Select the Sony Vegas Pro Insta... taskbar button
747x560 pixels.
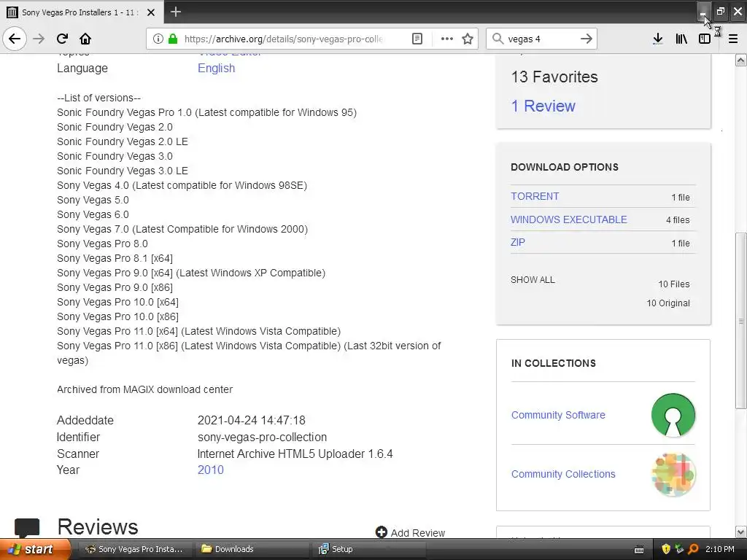pyautogui.click(x=135, y=549)
